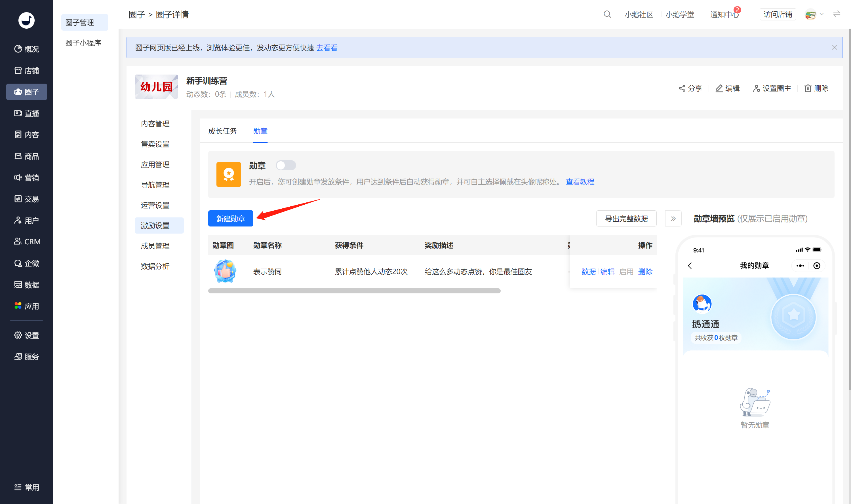Open the 概况 overview sidebar item
The image size is (851, 504).
(26, 49)
